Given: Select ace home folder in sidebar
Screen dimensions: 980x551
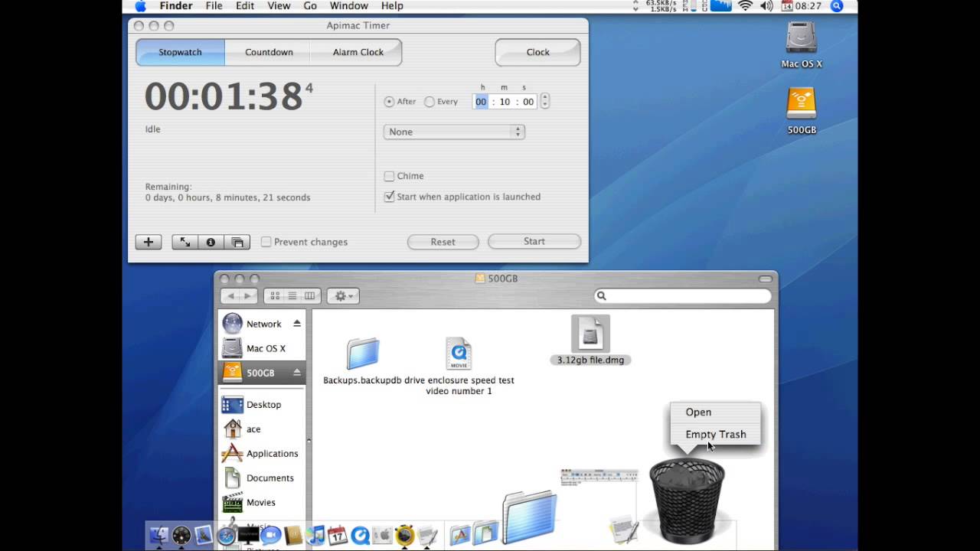Looking at the screenshot, I should point(262,429).
